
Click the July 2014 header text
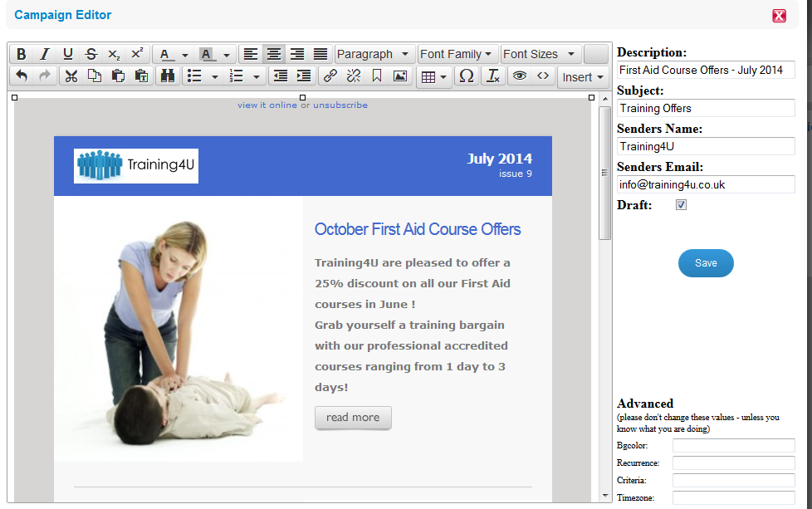click(x=499, y=159)
